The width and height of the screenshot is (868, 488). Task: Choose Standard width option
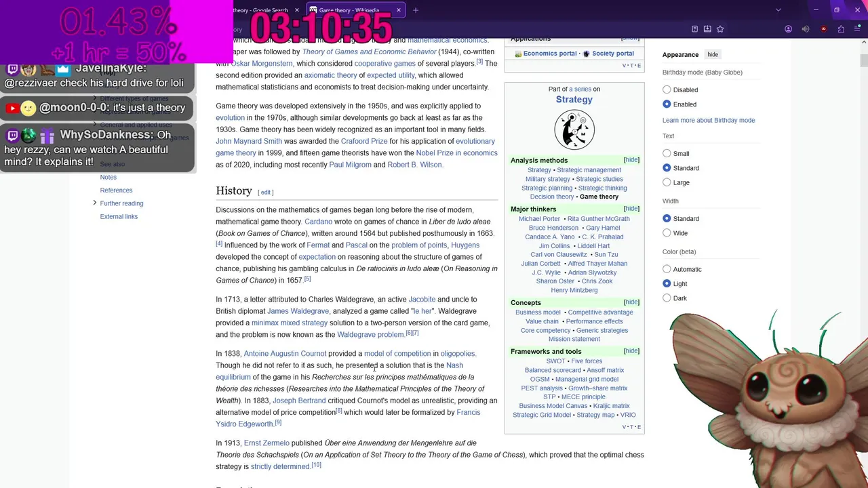pyautogui.click(x=667, y=218)
